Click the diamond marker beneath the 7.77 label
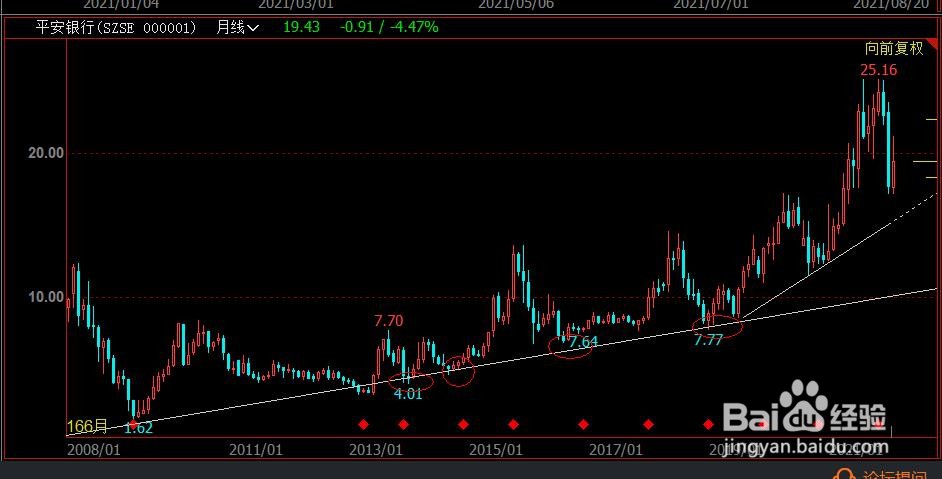The width and height of the screenshot is (942, 479). 708,424
